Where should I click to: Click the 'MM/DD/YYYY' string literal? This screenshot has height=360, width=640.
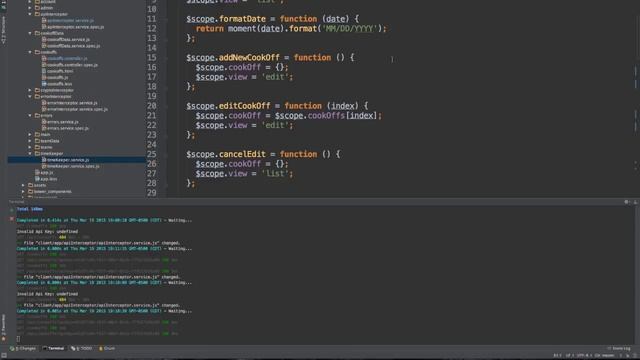click(349, 29)
